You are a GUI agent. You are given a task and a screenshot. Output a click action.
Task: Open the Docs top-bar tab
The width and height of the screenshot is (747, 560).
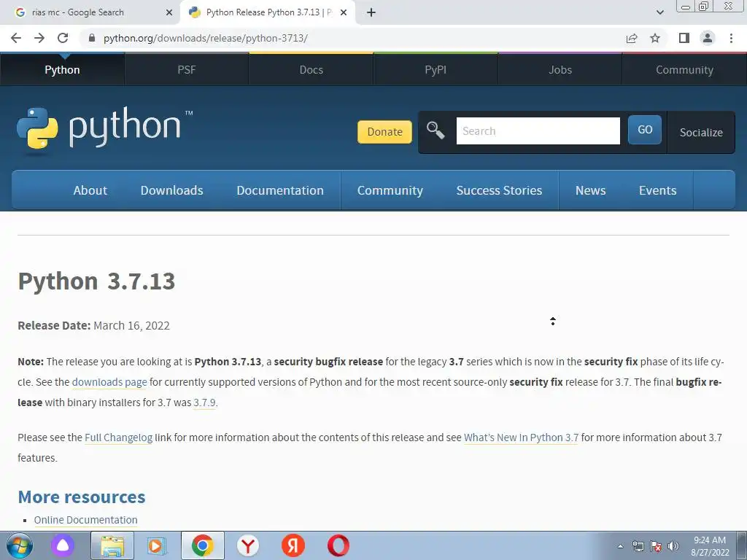tap(311, 70)
